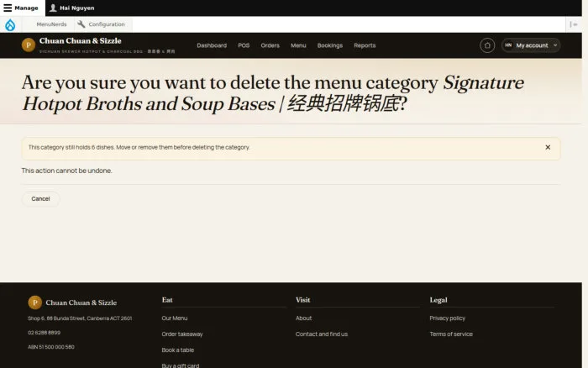Open the POS nav item
The height and width of the screenshot is (368, 588).
244,45
